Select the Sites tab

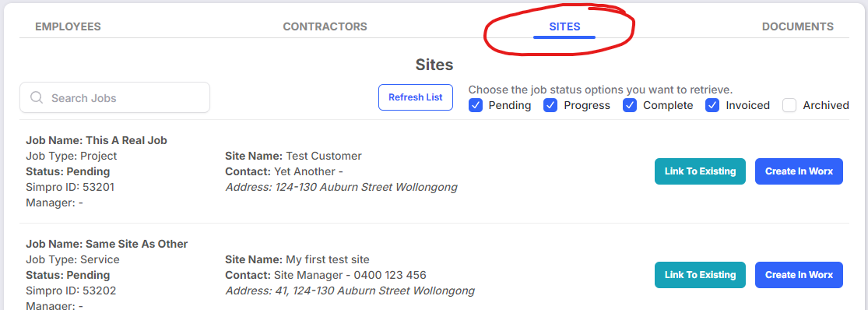coord(564,26)
